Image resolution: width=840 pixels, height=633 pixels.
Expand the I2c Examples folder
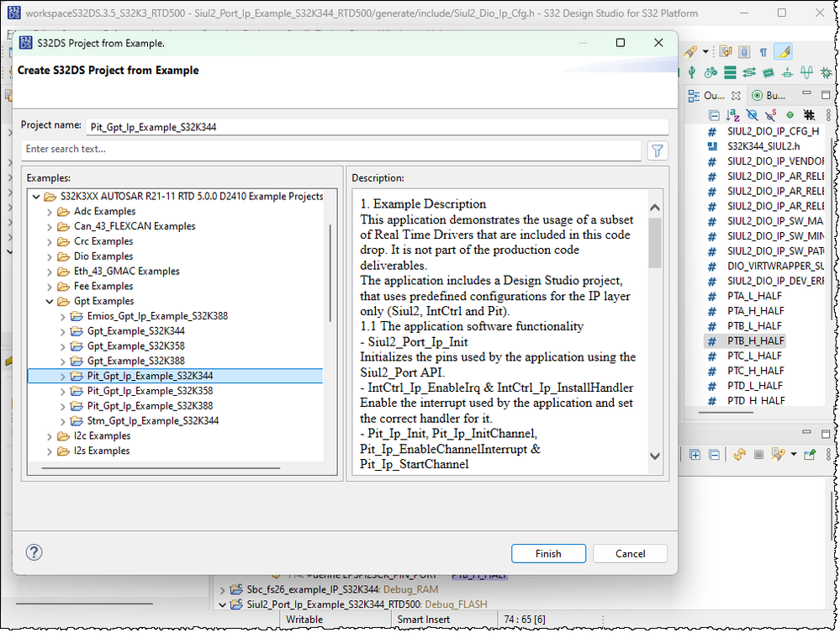pyautogui.click(x=49, y=435)
